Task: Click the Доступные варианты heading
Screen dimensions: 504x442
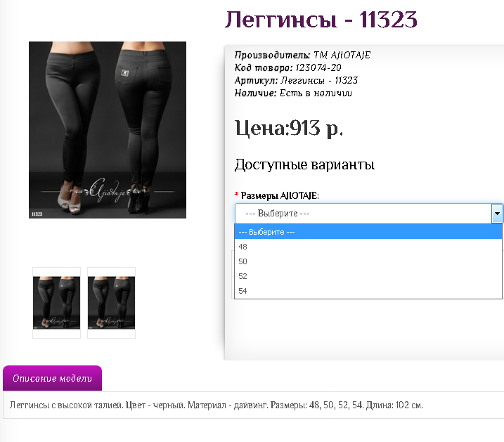Action: [304, 164]
